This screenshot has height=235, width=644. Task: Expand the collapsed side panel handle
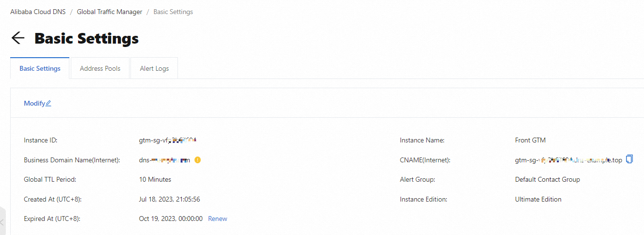[x=2, y=222]
